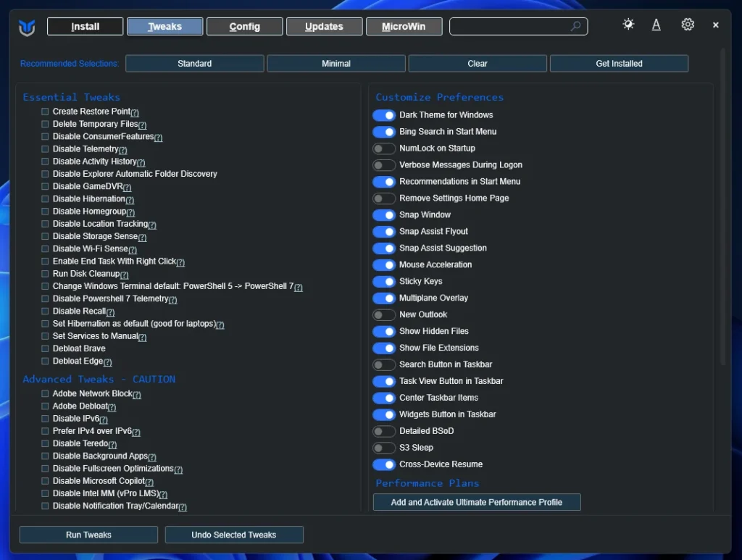The width and height of the screenshot is (742, 560).
Task: Click Add and Activate Ultimate Performance Profile
Action: click(x=477, y=502)
